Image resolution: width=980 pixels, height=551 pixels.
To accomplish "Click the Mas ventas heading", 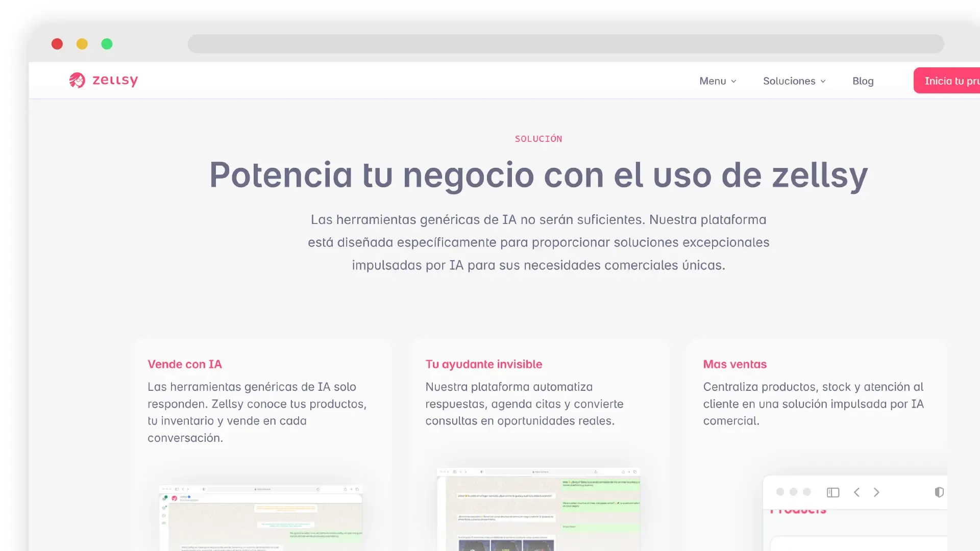I will 734,364.
